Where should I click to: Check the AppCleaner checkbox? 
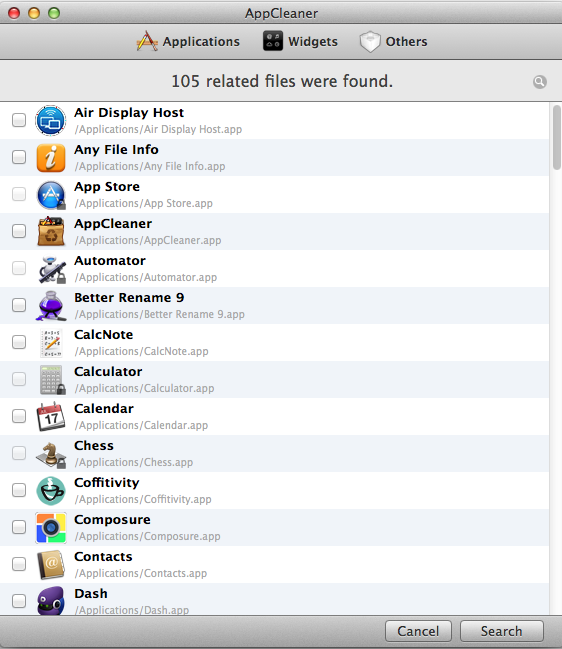point(19,231)
